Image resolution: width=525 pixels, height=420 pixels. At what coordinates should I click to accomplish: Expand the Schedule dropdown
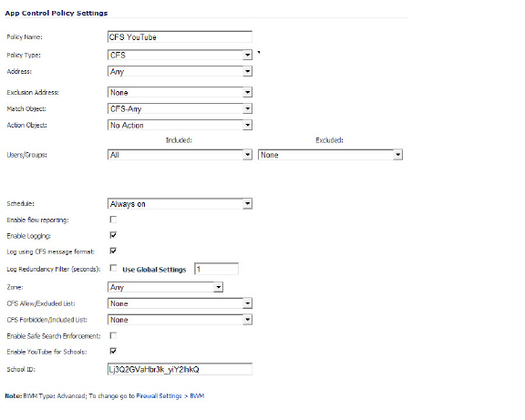[180, 204]
